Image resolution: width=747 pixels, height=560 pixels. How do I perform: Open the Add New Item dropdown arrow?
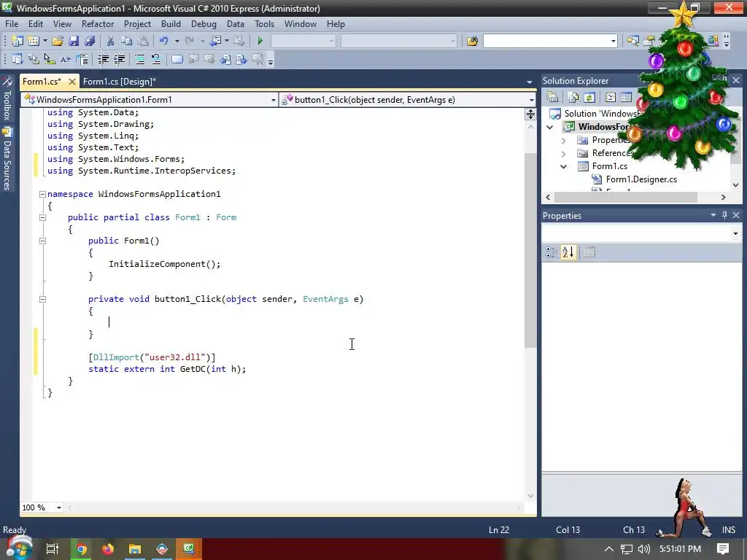tap(44, 41)
